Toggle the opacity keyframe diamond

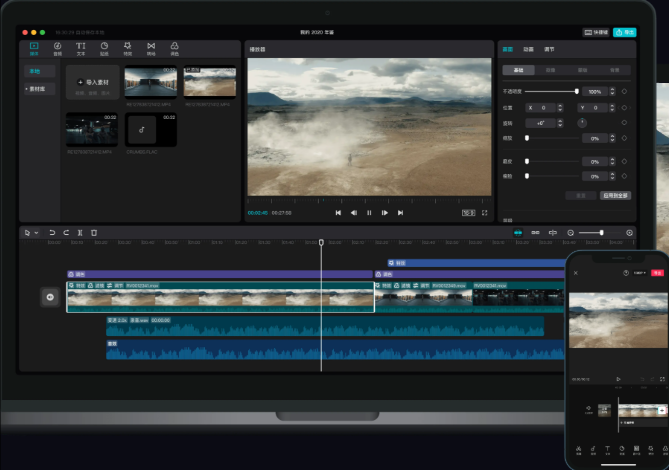625,91
